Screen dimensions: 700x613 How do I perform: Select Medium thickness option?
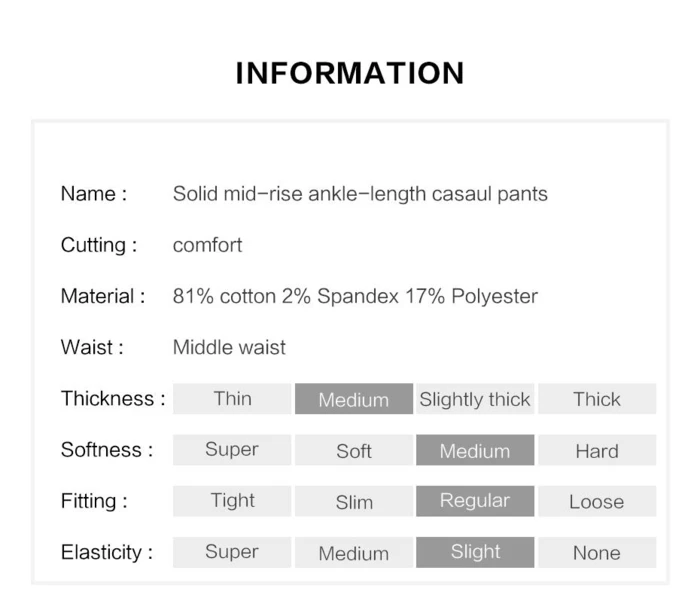(x=353, y=399)
